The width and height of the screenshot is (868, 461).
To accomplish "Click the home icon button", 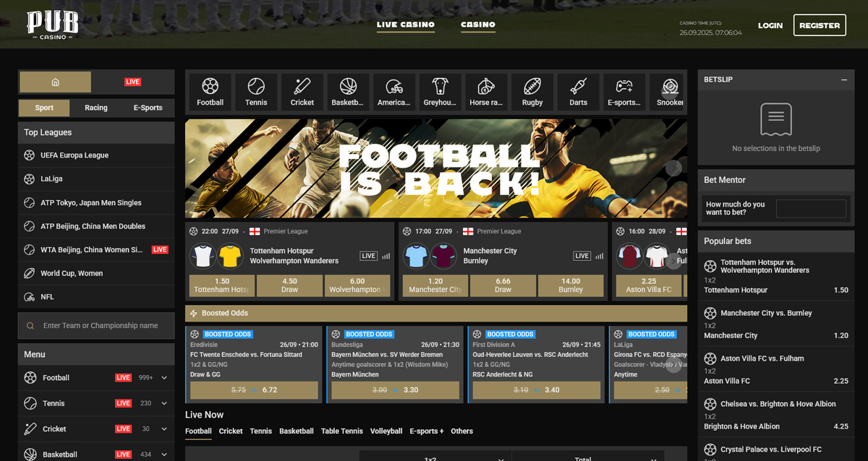I will pyautogui.click(x=56, y=82).
